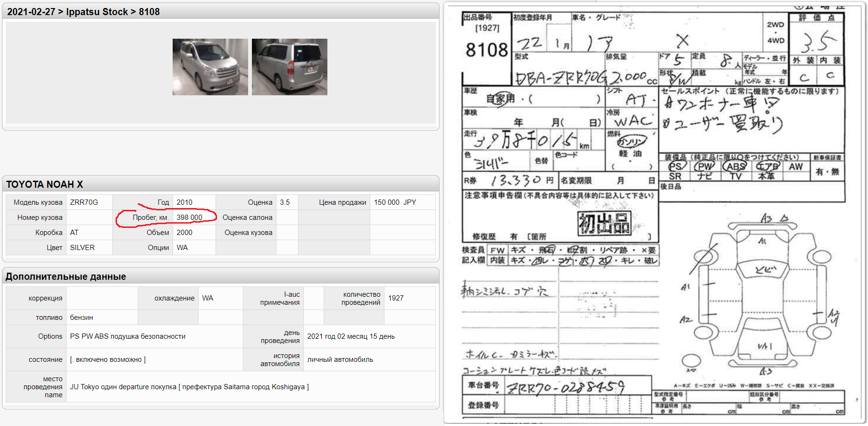Open the auction sheet image
Screen dimensions: 868x426
(654, 213)
